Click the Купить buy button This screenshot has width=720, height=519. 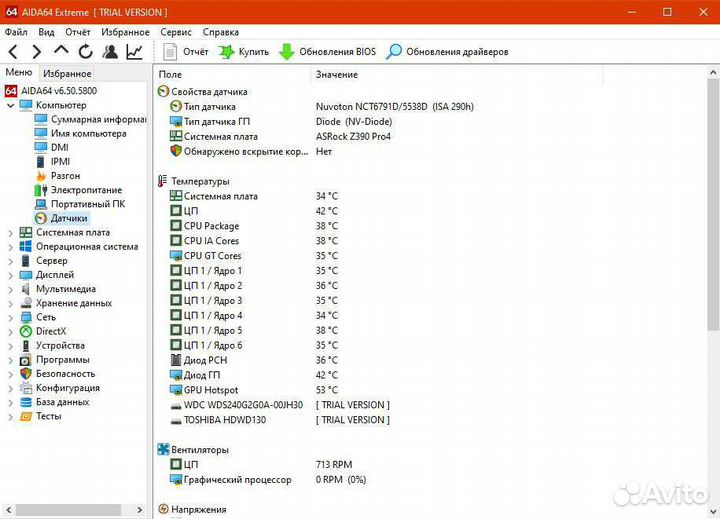(243, 52)
